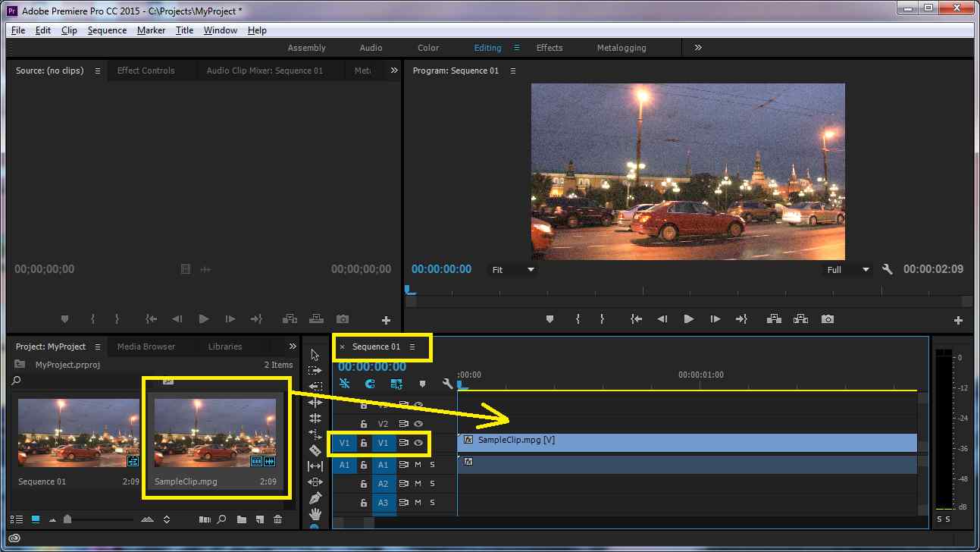Switch to the Effect Controls tab
Screen dimensions: 980x552
click(x=146, y=71)
